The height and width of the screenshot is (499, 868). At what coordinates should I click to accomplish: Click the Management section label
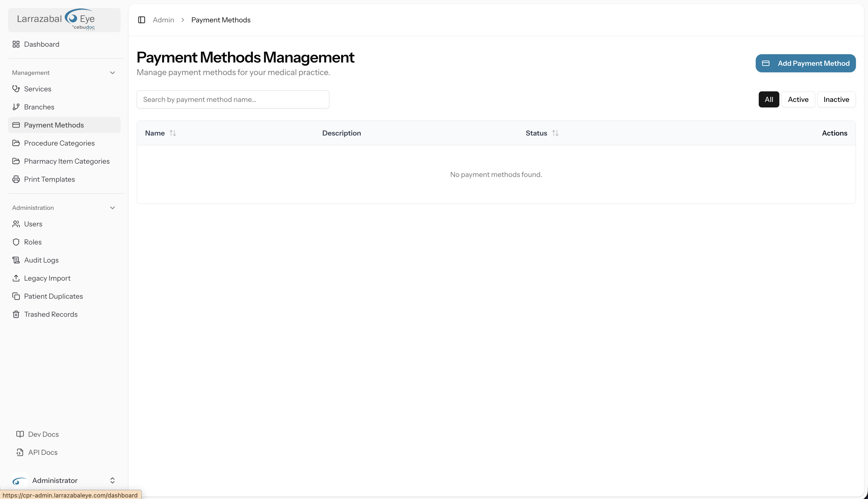[31, 73]
